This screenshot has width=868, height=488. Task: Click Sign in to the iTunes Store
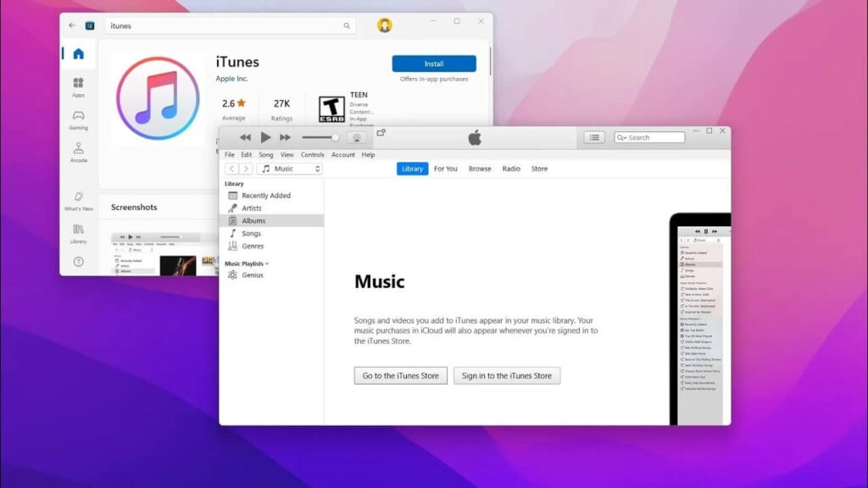[x=507, y=375]
